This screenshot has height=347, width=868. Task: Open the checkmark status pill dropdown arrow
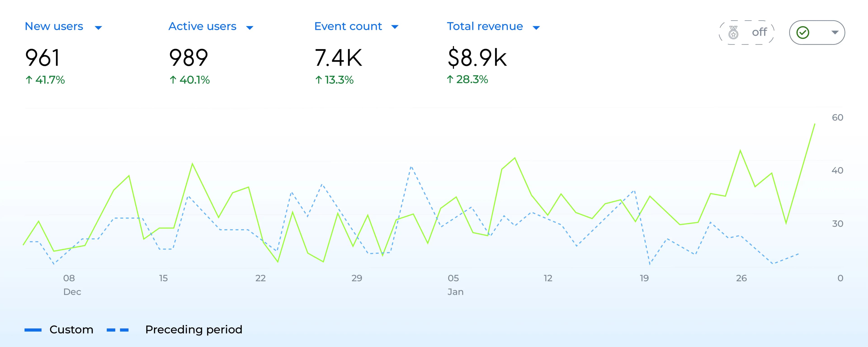pyautogui.click(x=835, y=32)
